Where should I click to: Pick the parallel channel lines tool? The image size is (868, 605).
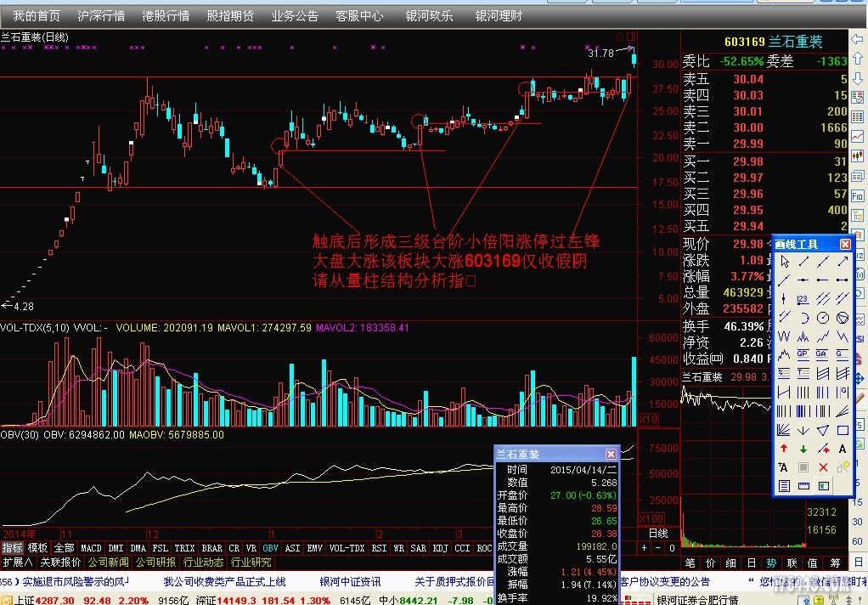tap(823, 299)
